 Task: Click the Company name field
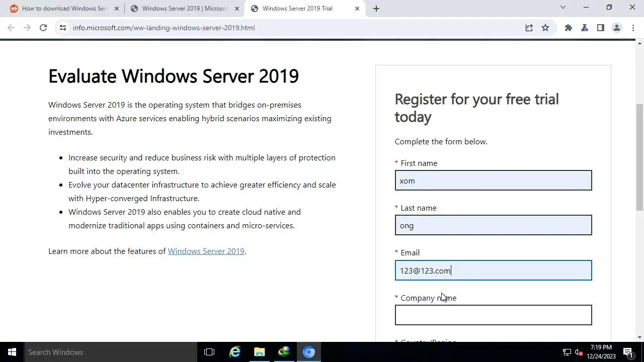(493, 315)
